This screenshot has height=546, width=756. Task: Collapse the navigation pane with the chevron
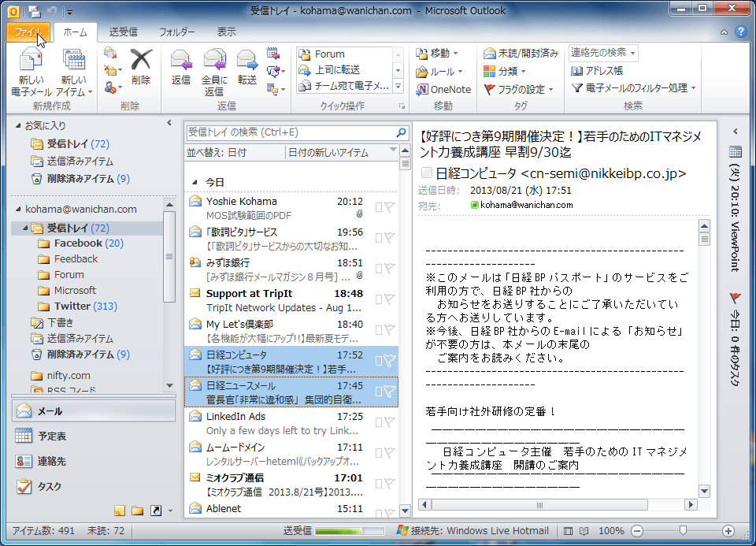169,123
